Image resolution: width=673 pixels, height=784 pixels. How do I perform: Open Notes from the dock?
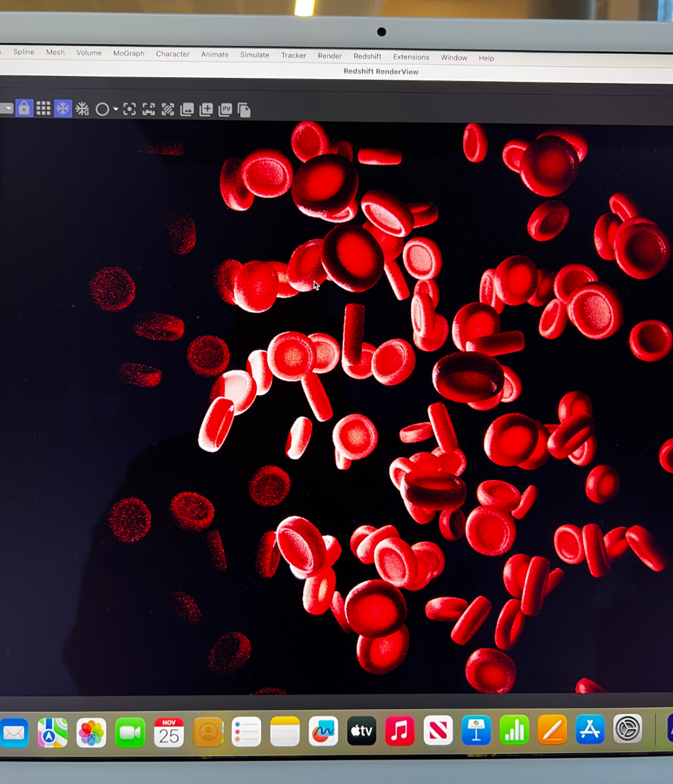tap(285, 733)
